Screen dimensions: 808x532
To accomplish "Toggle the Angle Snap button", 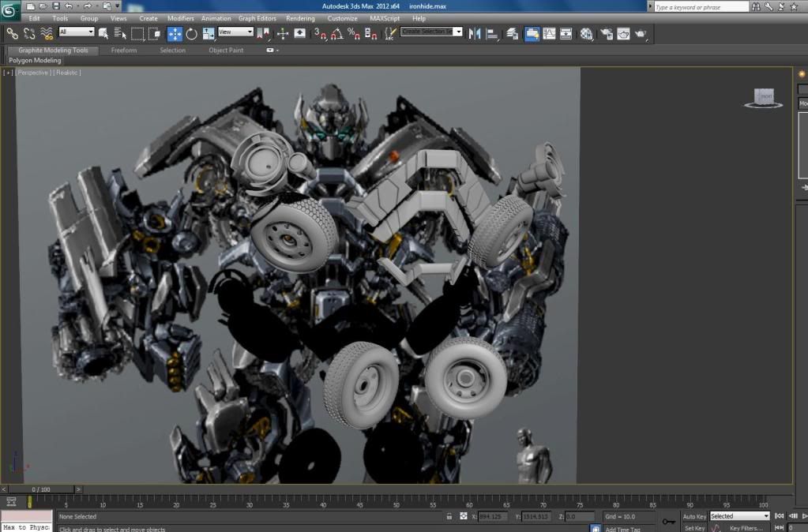I will tap(337, 34).
